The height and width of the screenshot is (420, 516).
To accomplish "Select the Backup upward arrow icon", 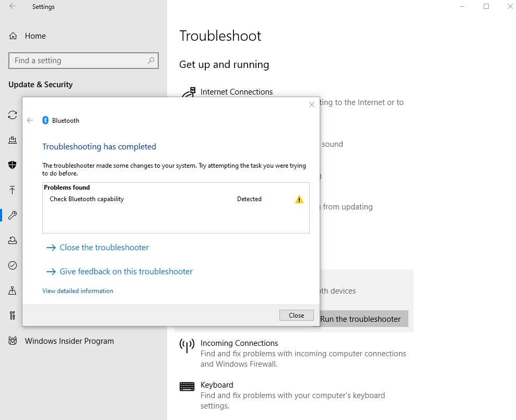I will point(13,190).
